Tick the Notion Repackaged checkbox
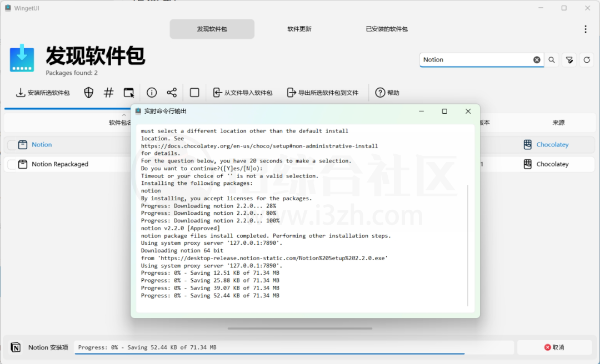 coord(12,164)
